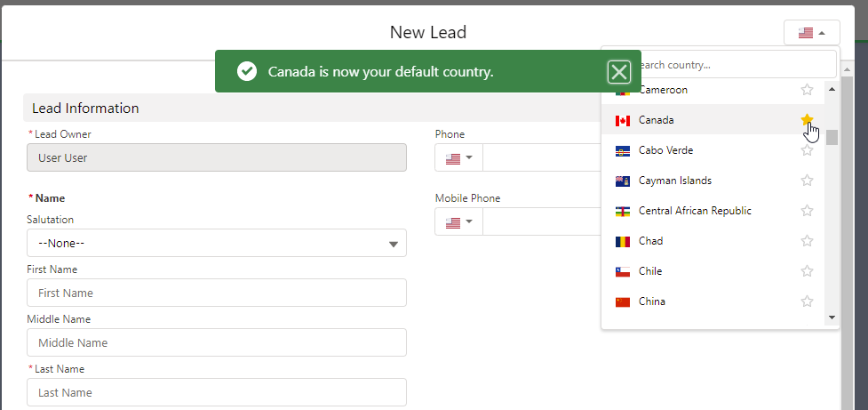The width and height of the screenshot is (868, 410).
Task: Click the green success checkmark icon
Action: click(x=247, y=71)
